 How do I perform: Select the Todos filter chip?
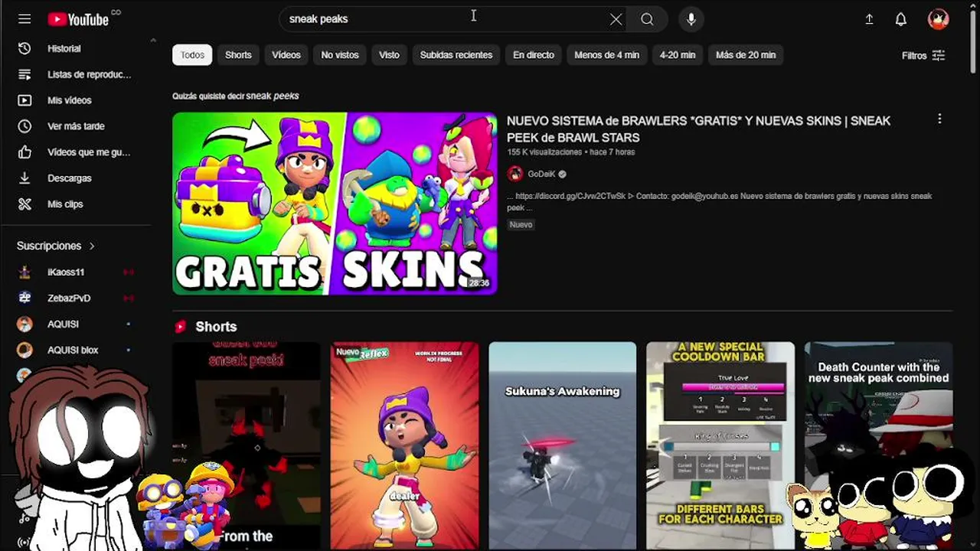pos(192,55)
